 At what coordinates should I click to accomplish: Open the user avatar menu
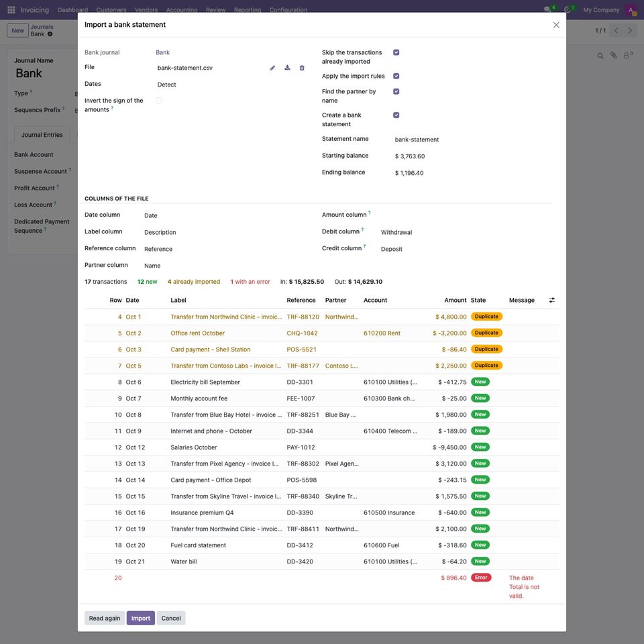[x=631, y=9]
